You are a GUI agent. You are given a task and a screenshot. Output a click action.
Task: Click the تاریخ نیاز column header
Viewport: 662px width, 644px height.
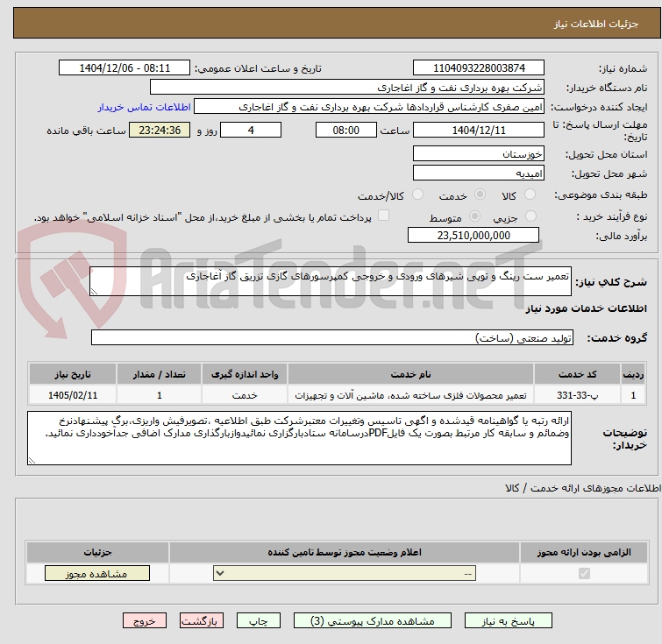pos(73,374)
